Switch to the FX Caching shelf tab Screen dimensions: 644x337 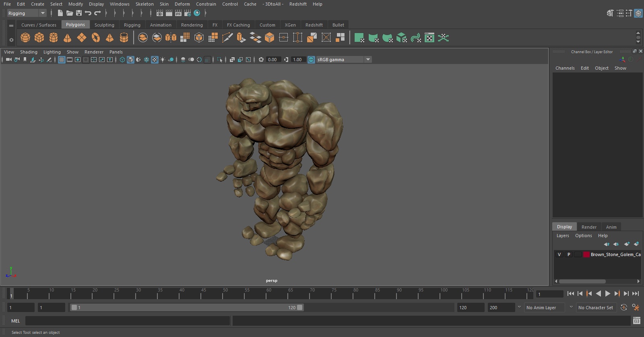238,25
